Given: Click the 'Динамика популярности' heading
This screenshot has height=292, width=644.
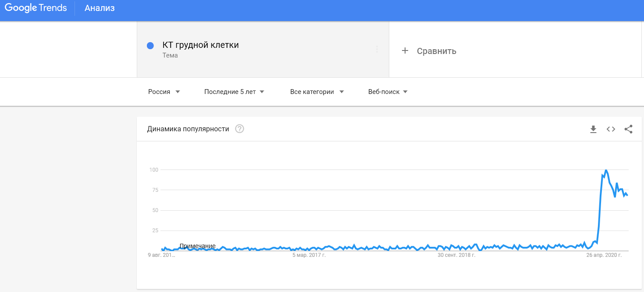Looking at the screenshot, I should pos(188,129).
